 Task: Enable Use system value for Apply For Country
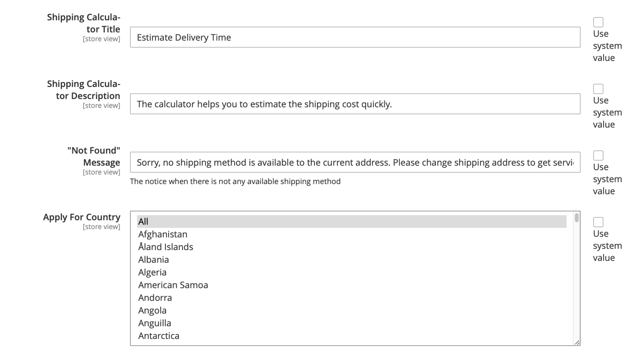point(598,222)
